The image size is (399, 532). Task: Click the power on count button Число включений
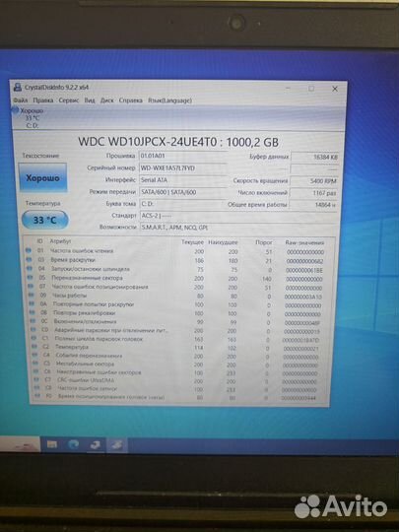[x=262, y=193]
